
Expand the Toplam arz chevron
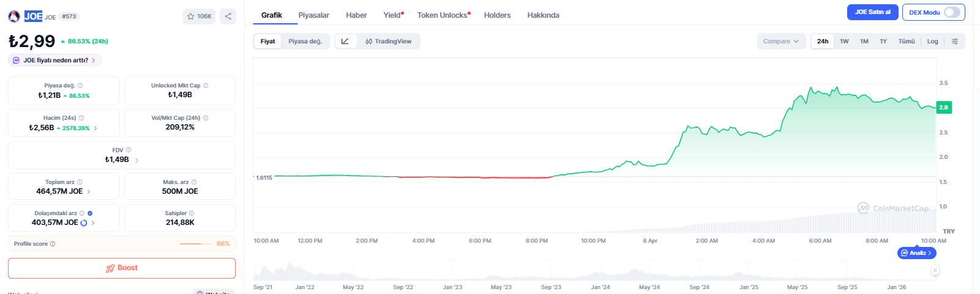click(x=89, y=192)
